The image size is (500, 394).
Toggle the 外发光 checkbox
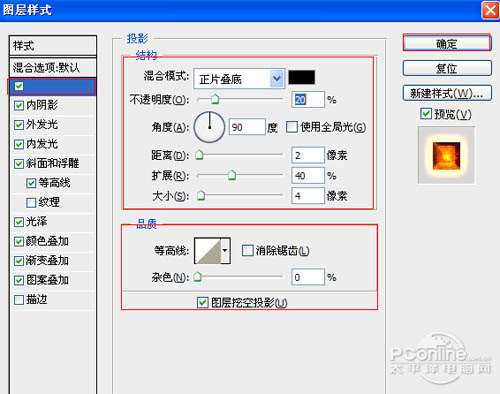[x=19, y=125]
